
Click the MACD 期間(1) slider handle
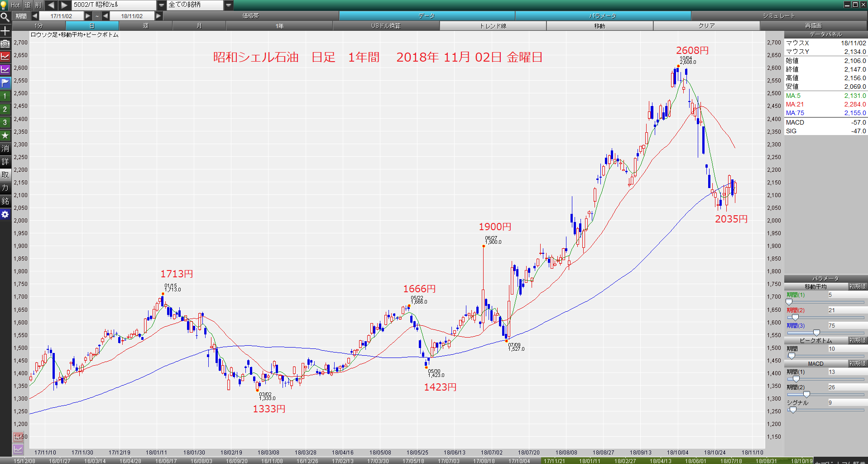coord(796,379)
